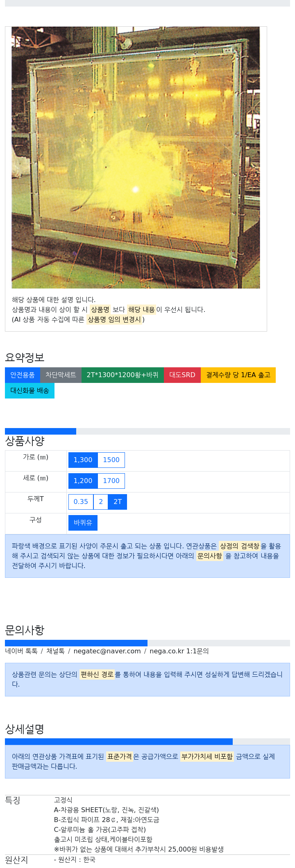
Task: Click the 2T*1300*1200황+바퀴 tag
Action: point(123,375)
